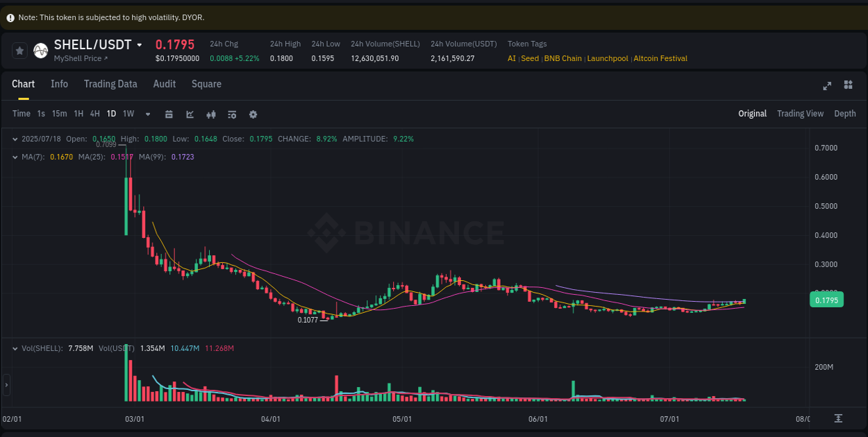The image size is (868, 437).
Task: Click the Launchpool token tag
Action: (608, 58)
